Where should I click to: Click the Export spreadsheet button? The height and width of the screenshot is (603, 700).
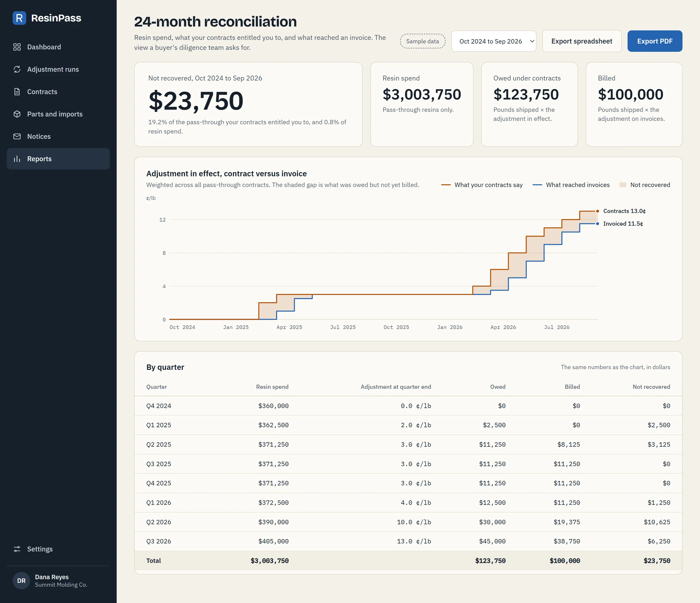581,41
